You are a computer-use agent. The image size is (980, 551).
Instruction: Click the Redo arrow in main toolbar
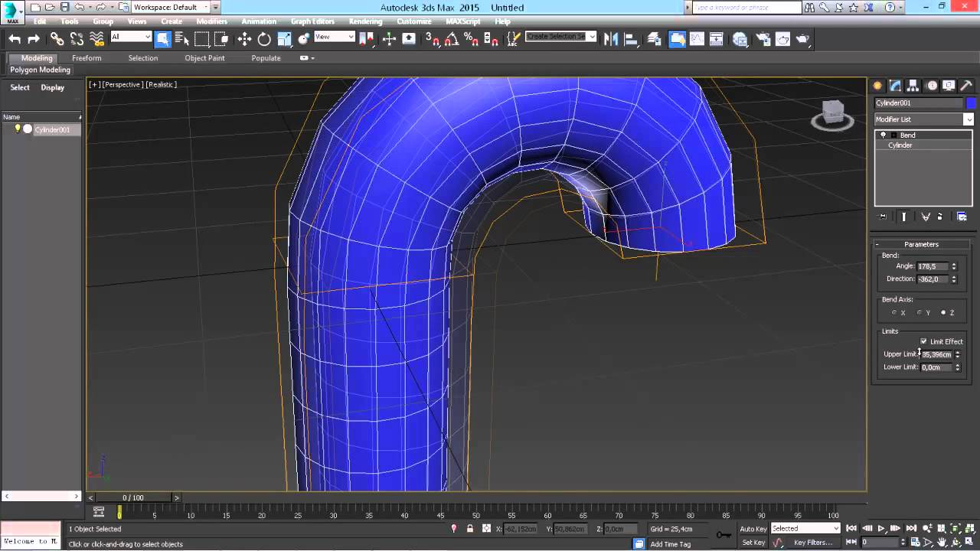tap(34, 39)
